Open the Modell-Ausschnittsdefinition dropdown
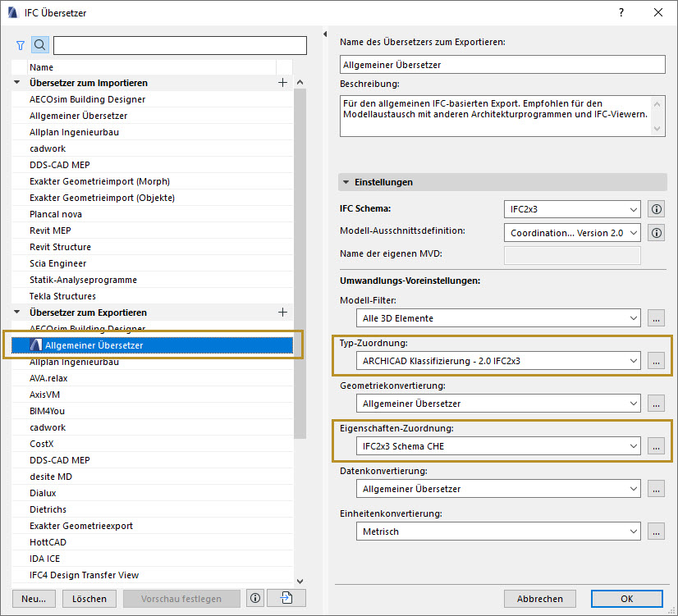 pyautogui.click(x=572, y=233)
